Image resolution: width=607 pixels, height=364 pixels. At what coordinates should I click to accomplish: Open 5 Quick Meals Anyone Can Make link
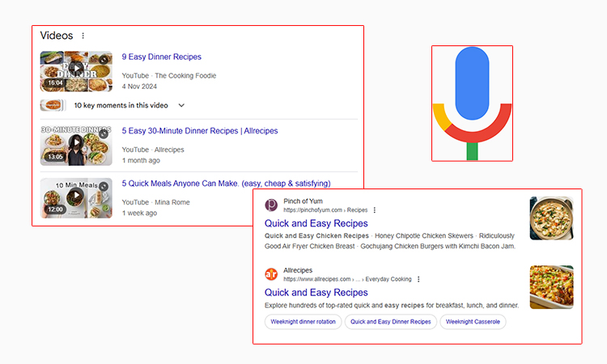click(226, 184)
